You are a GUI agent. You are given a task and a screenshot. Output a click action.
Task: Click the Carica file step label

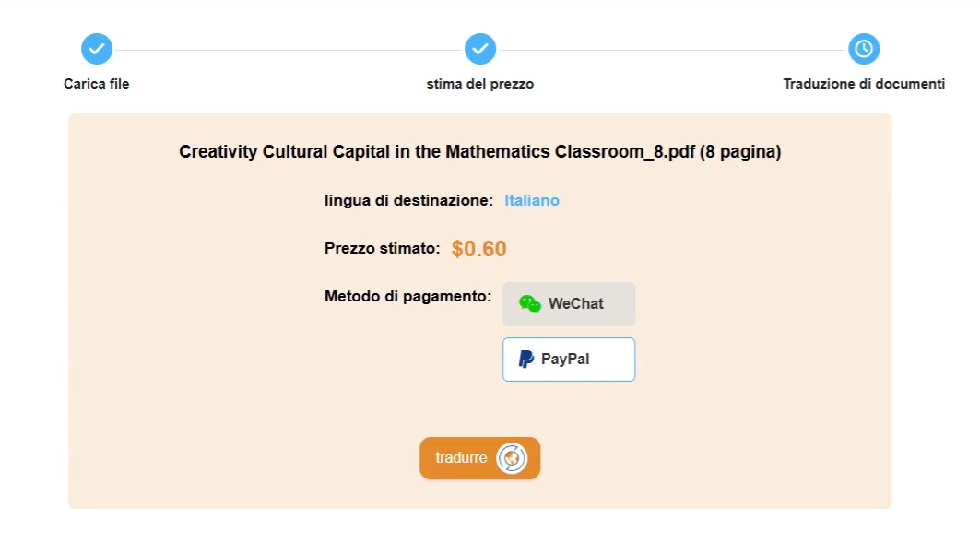tap(96, 84)
